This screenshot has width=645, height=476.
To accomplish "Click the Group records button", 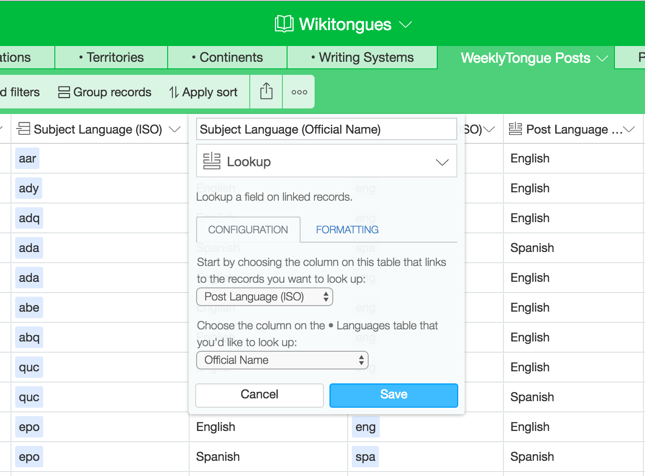I will click(104, 92).
